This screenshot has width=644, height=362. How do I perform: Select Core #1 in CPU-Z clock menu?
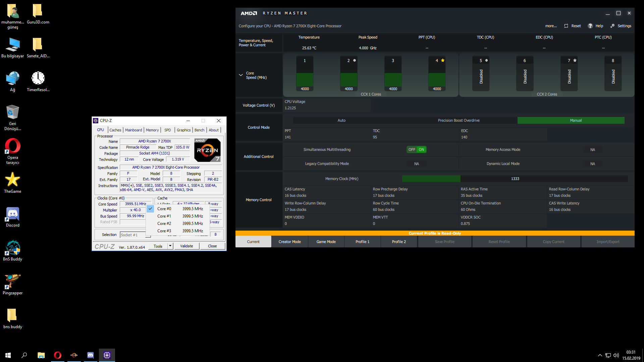coord(178,216)
